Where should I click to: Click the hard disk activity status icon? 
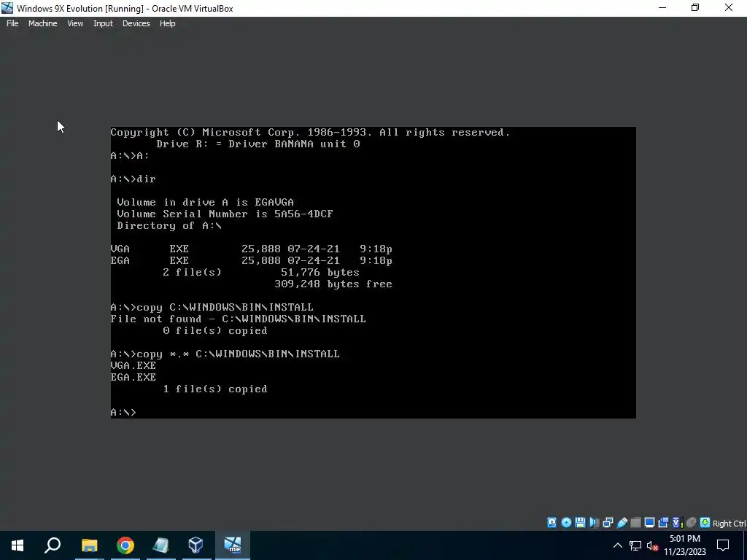(551, 522)
